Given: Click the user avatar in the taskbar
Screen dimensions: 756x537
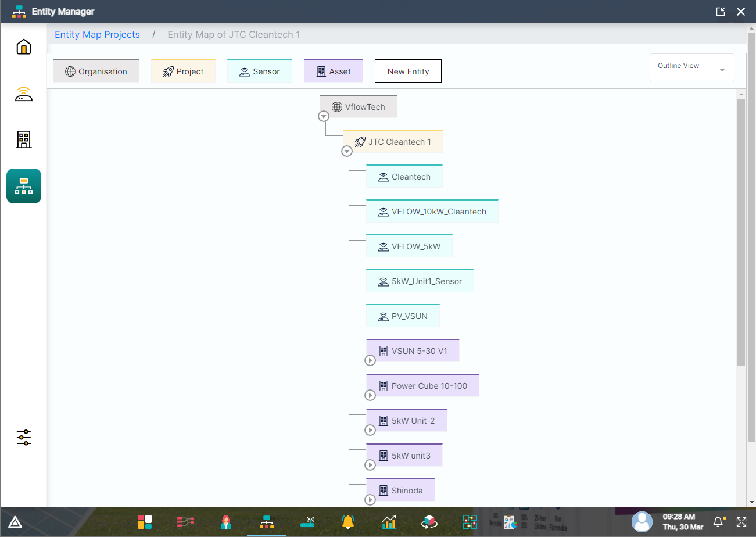Looking at the screenshot, I should (x=642, y=522).
